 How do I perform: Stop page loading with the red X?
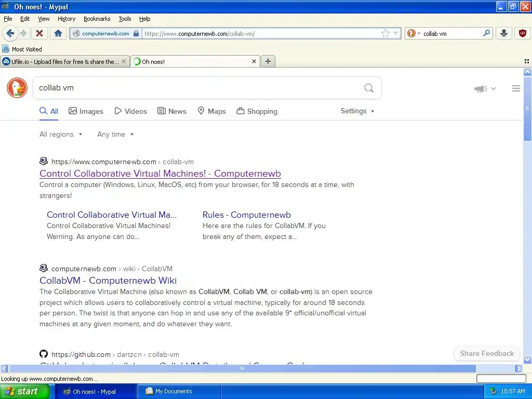[39, 33]
